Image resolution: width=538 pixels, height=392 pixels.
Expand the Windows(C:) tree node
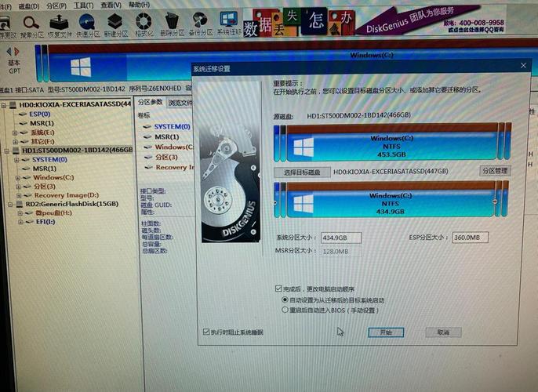(x=18, y=178)
